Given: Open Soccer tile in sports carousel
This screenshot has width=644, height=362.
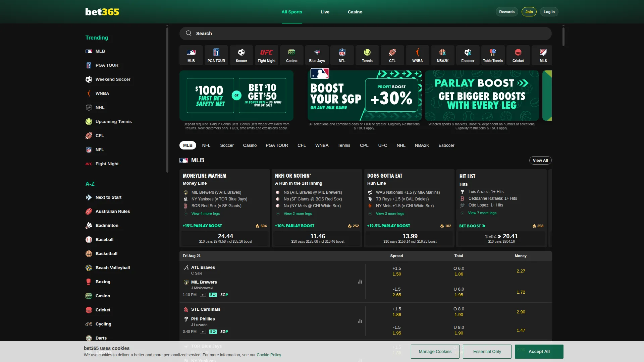Looking at the screenshot, I should (x=241, y=55).
